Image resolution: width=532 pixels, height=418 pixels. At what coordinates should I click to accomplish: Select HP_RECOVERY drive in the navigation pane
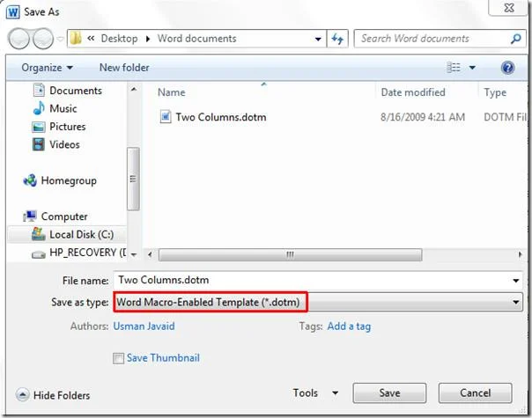(x=78, y=253)
